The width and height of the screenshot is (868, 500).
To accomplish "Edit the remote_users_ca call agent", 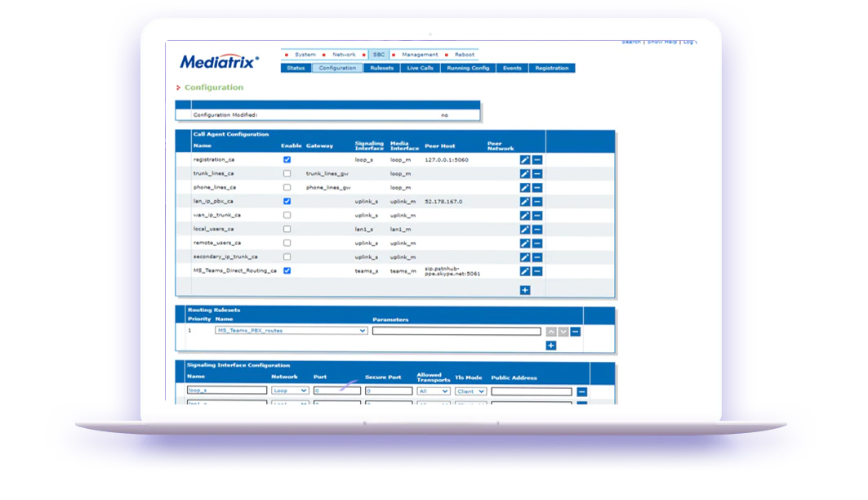I will tap(525, 243).
